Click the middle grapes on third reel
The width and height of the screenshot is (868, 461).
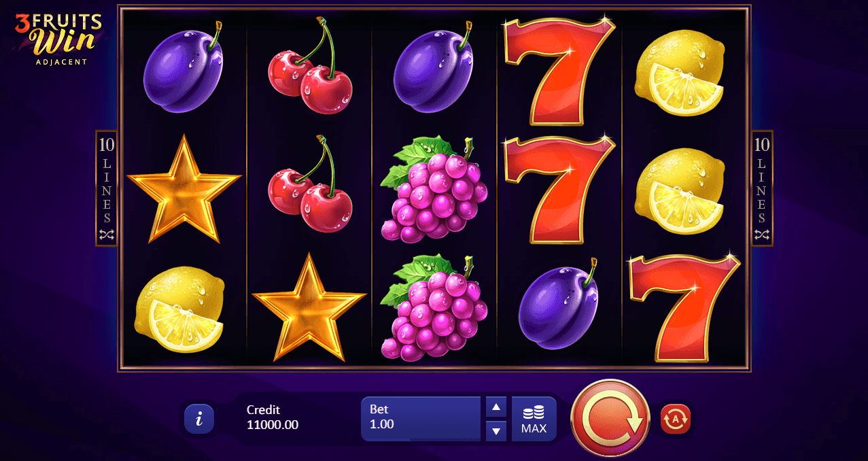(x=434, y=189)
